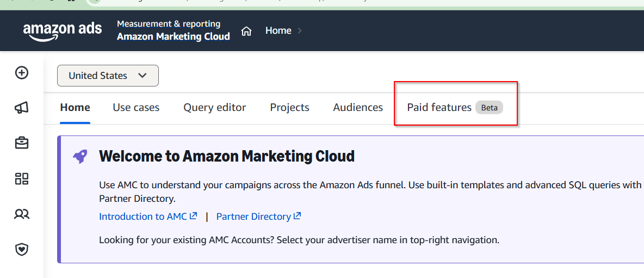The height and width of the screenshot is (278, 644).
Task: Go to the Projects tab
Action: point(289,108)
